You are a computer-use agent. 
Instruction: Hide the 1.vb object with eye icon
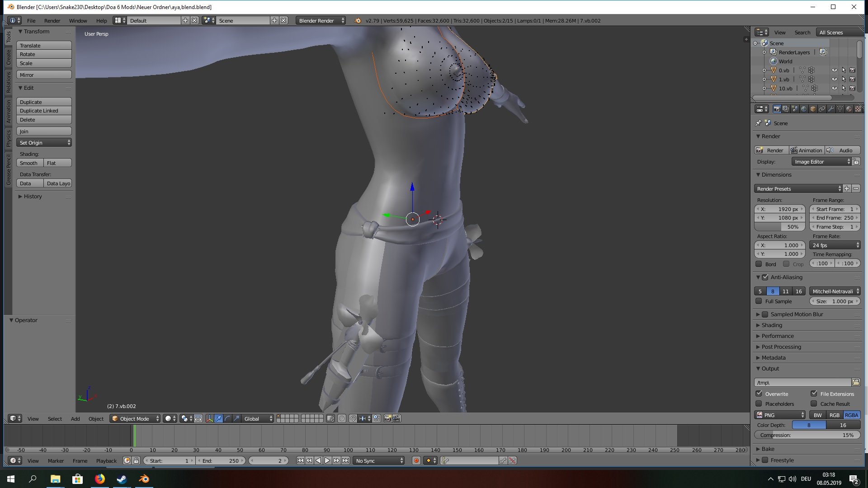click(835, 79)
